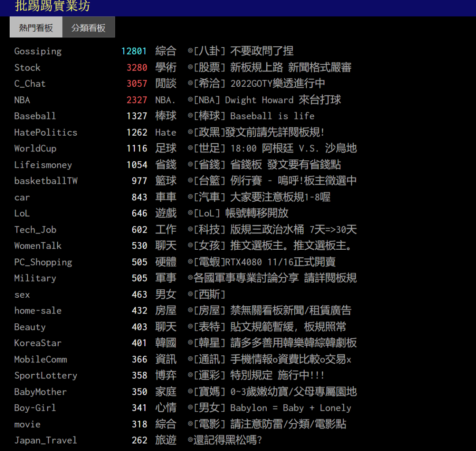Enter the LoL board

(x=22, y=213)
